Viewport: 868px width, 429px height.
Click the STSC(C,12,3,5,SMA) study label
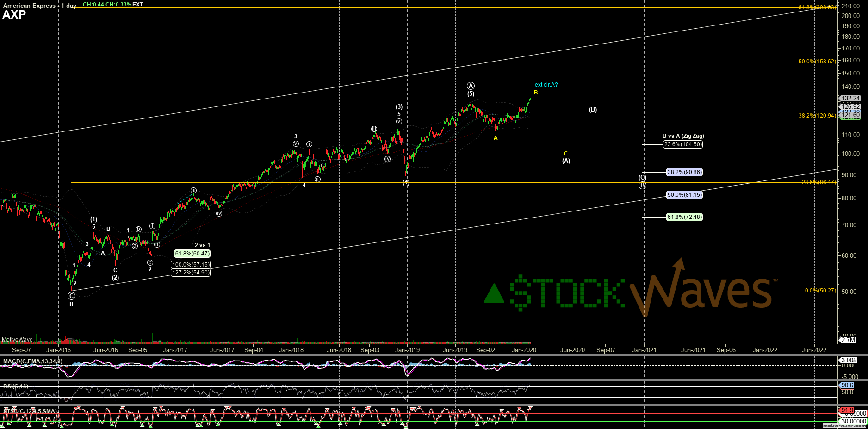tap(30, 411)
